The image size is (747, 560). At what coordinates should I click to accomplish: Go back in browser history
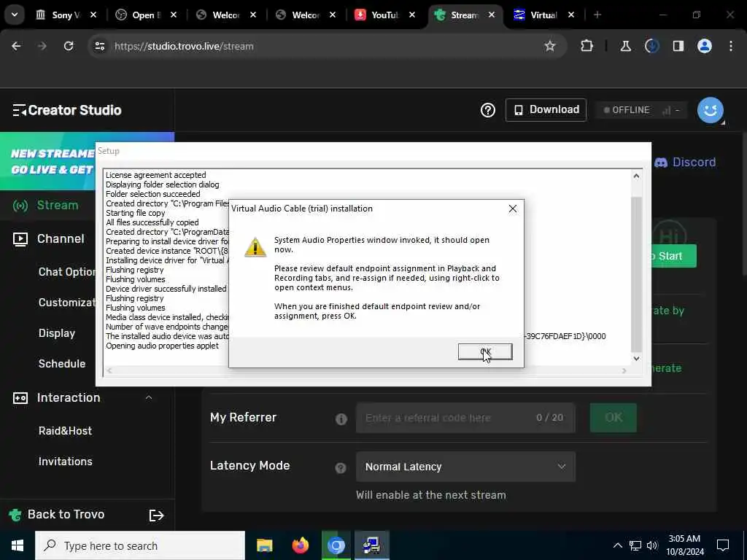[x=16, y=46]
